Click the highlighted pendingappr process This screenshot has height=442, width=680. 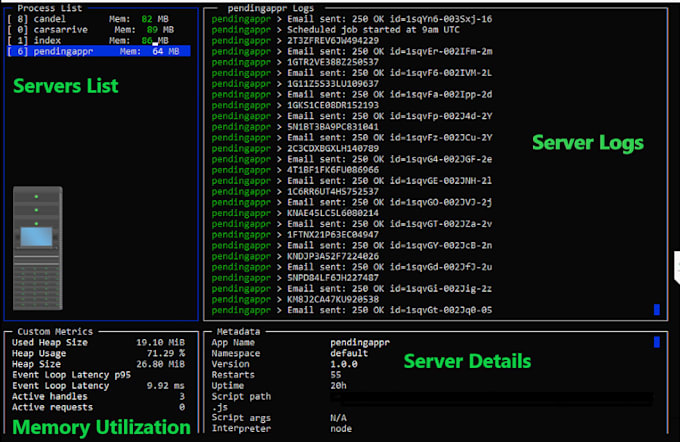click(x=98, y=51)
